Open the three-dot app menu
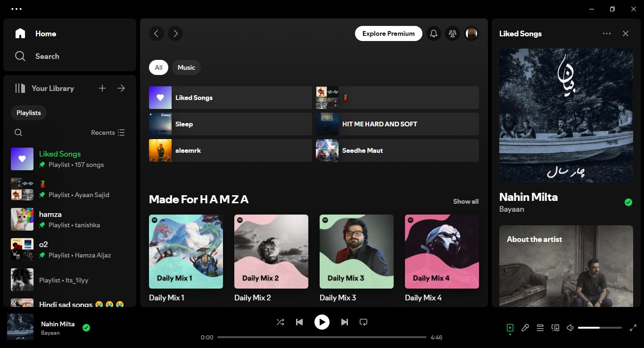Image resolution: width=644 pixels, height=348 pixels. point(17,9)
